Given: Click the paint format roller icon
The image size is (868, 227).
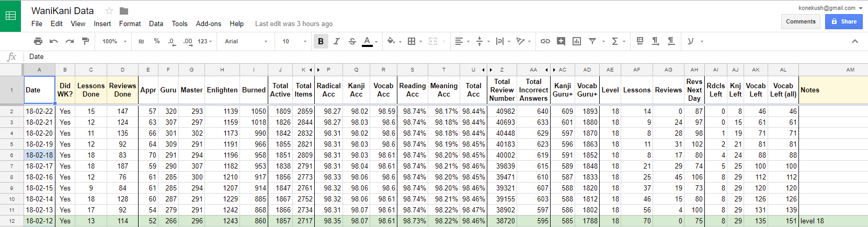Looking at the screenshot, I should pyautogui.click(x=85, y=41).
